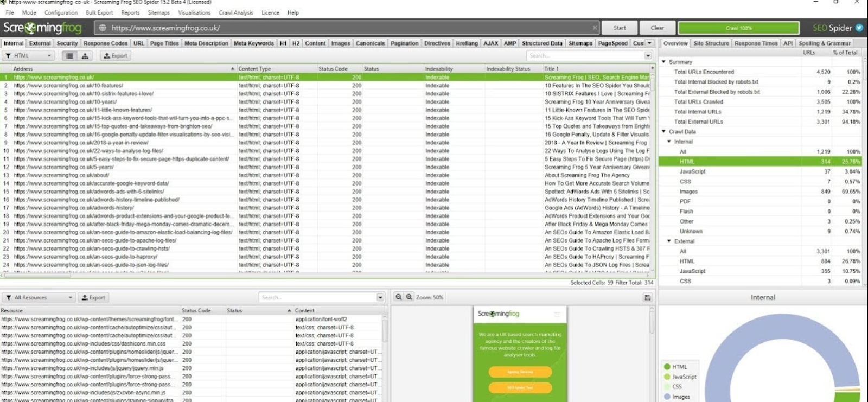Open the HTML filter dropdown
This screenshot has width=868, height=402.
[x=28, y=55]
